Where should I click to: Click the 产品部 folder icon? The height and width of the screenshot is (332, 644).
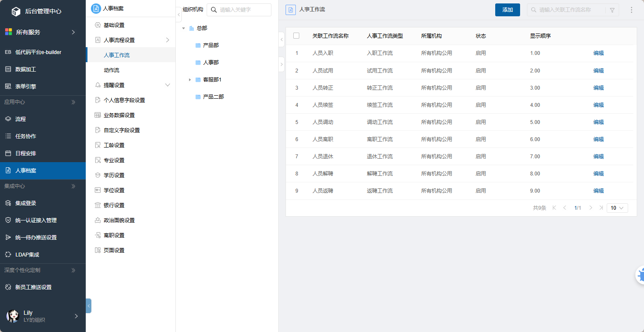click(198, 45)
